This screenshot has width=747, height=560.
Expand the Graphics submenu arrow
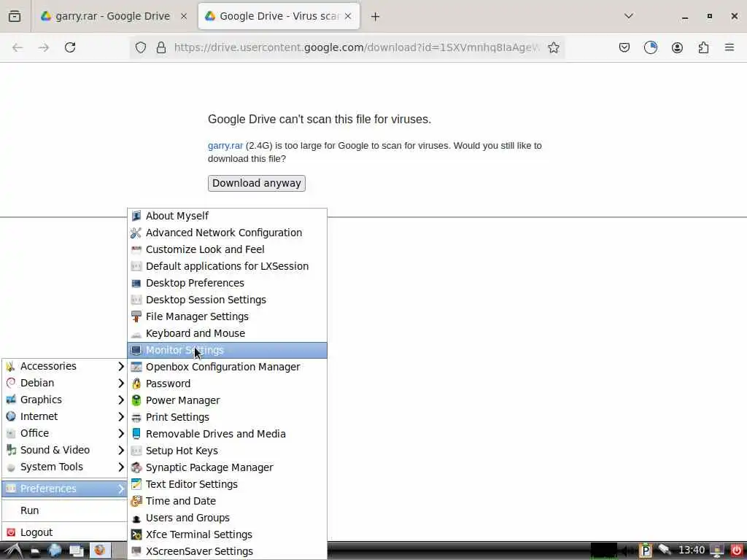(120, 400)
